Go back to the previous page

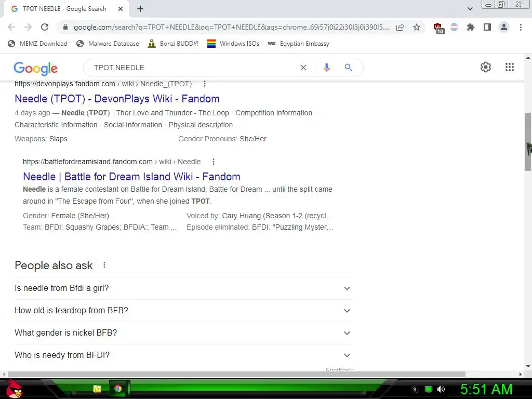pyautogui.click(x=11, y=27)
